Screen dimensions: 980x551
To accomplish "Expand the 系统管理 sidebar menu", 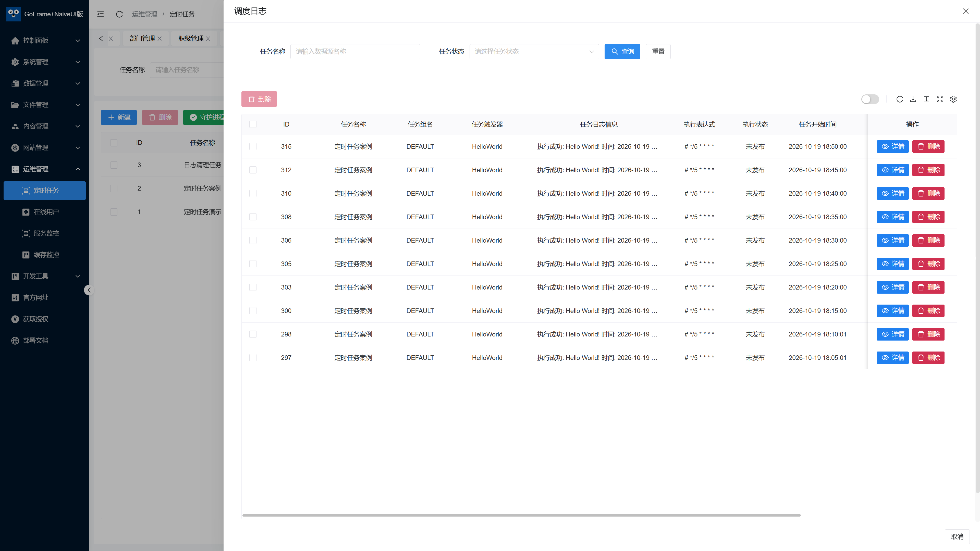I will 44,61.
